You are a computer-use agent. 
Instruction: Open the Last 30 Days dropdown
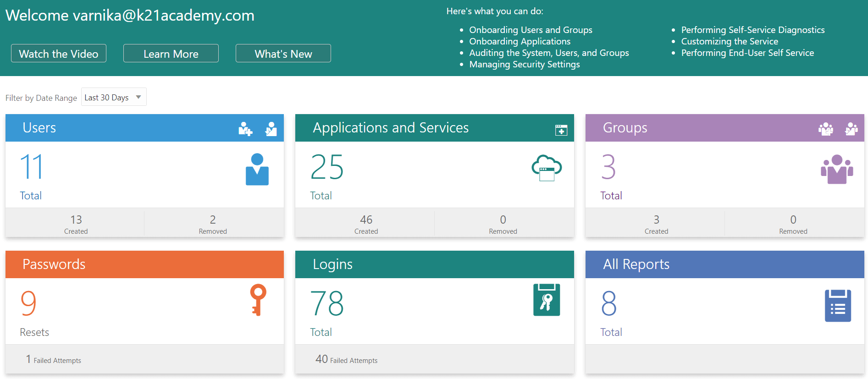[114, 97]
